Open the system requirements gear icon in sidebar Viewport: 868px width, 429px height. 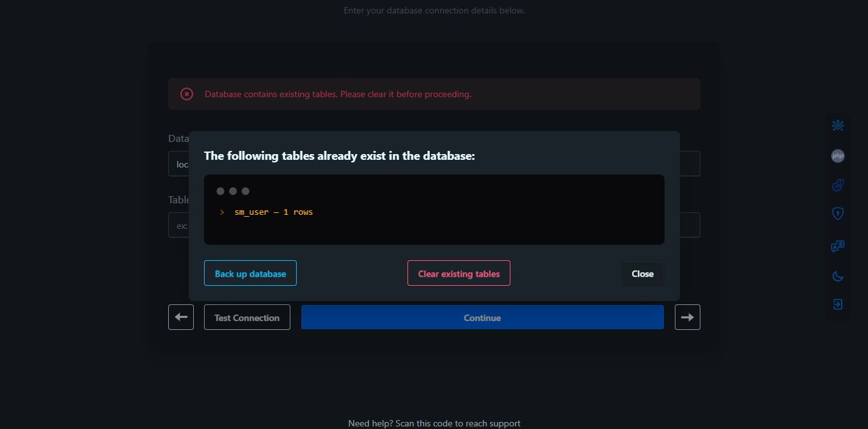point(837,125)
